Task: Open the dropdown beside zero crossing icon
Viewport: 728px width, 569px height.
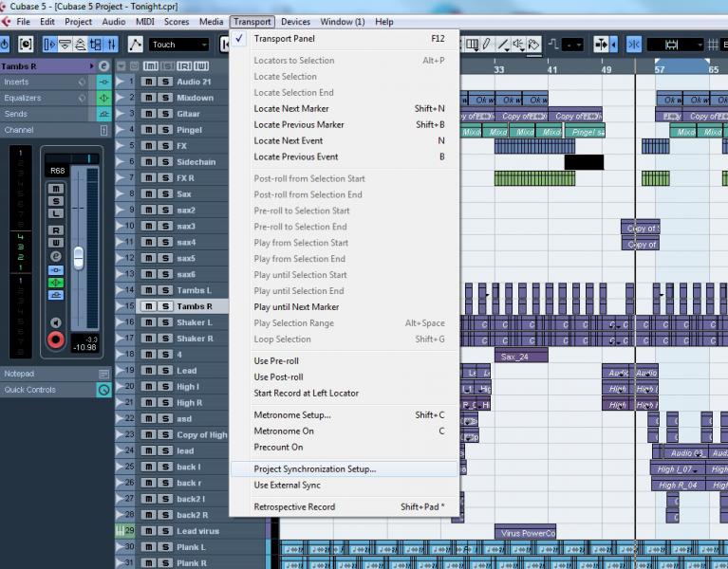Action: tap(573, 45)
